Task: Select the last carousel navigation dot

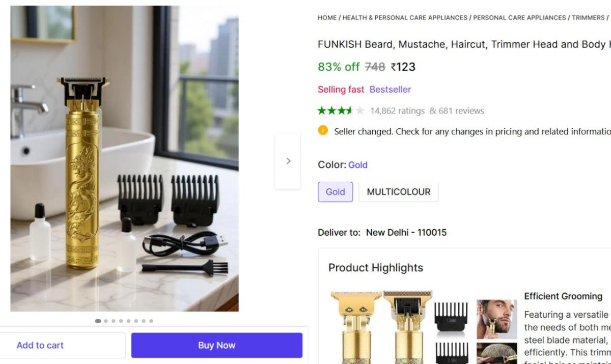Action: click(x=151, y=321)
